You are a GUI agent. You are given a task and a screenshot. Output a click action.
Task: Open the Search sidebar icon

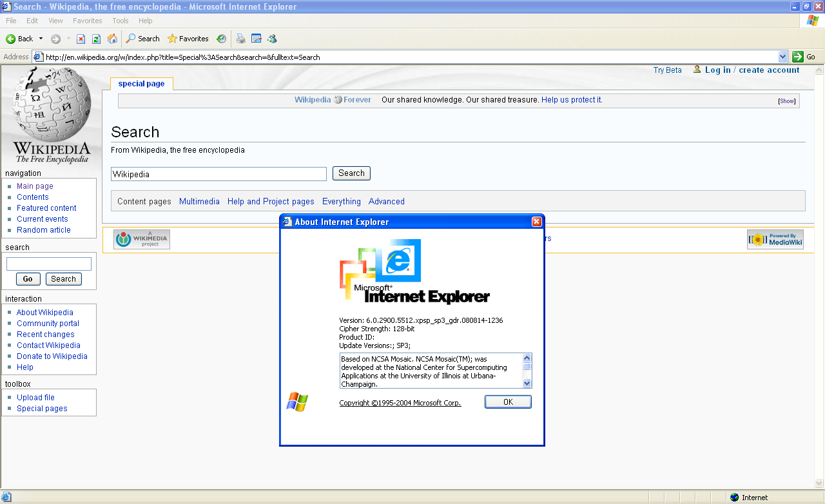[x=141, y=39]
